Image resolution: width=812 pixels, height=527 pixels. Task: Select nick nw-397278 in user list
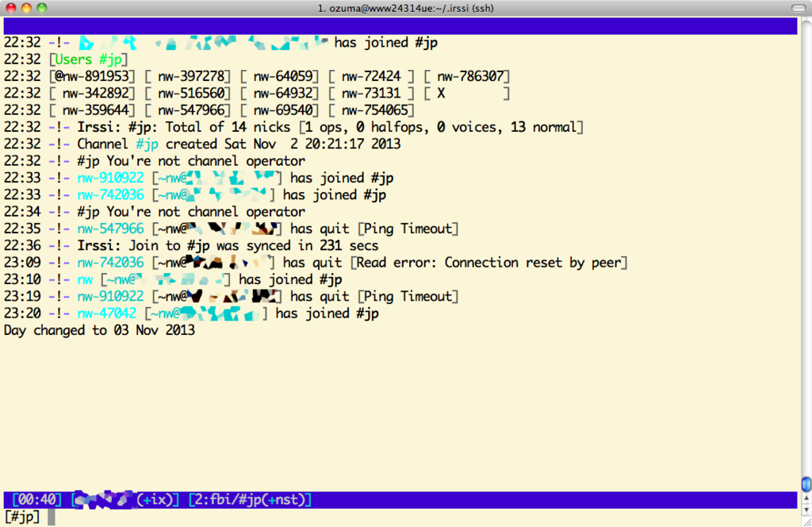(x=191, y=76)
